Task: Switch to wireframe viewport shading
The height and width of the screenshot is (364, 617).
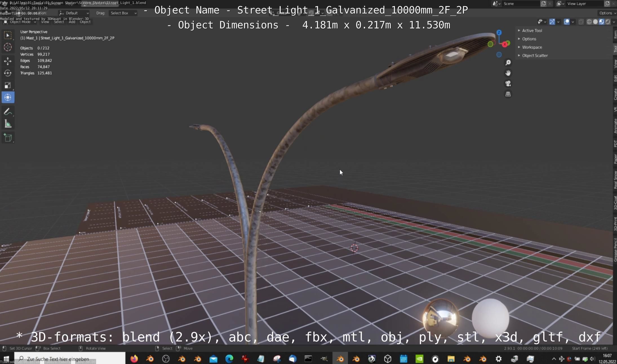Action: (x=589, y=22)
